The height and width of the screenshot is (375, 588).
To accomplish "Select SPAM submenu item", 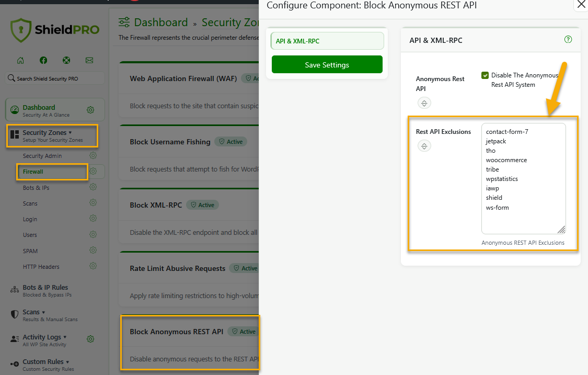I will (30, 251).
